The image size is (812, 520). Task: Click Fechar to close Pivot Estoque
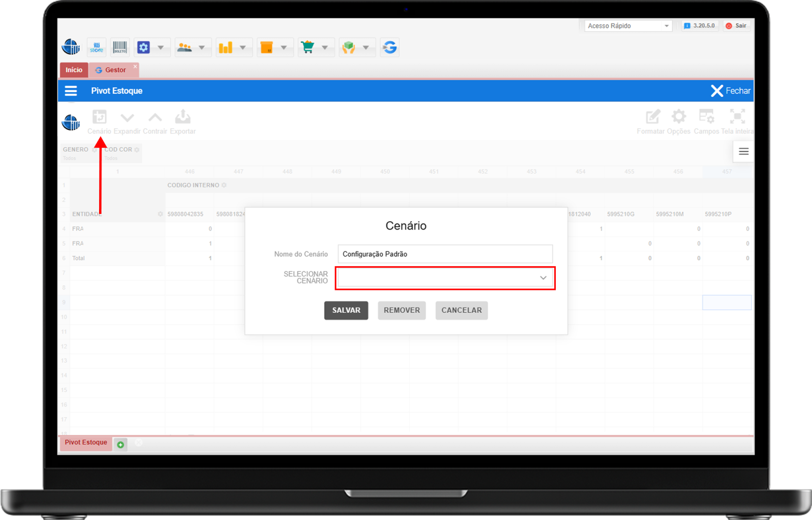tap(730, 91)
